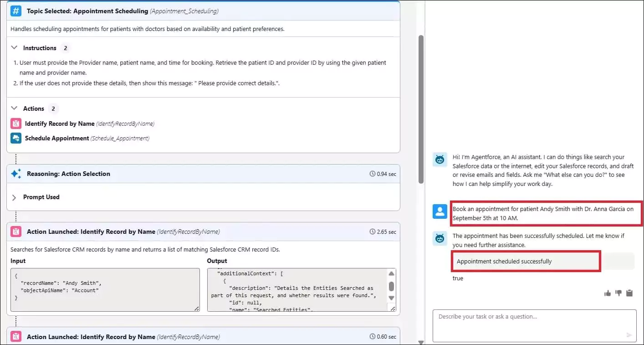Screen dimensions: 644x345
Task: Collapse the Actions section
Action: click(x=14, y=108)
